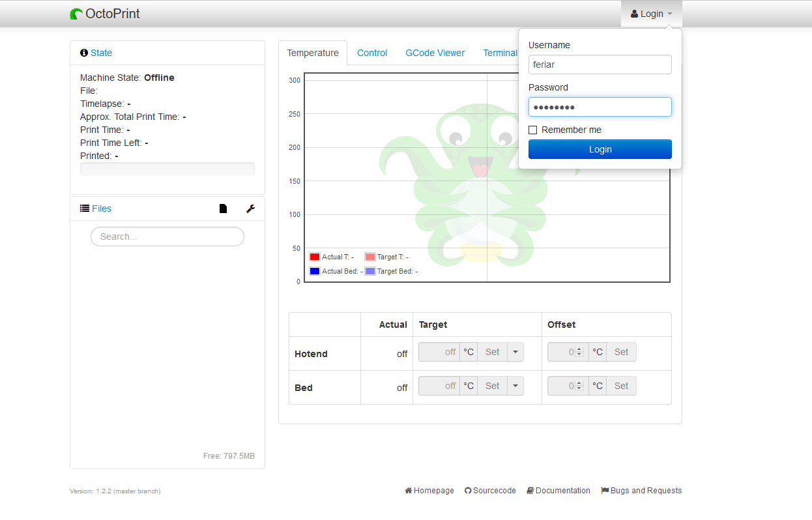Click the Print Time Left label
Viewport: 812px width, 520px height.
(111, 143)
